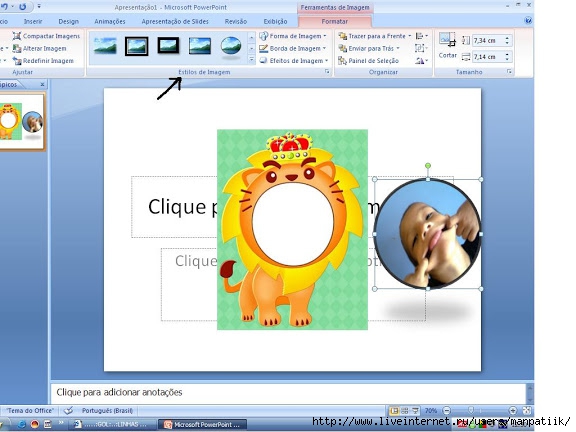Click the Compactar Imagens tool
This screenshot has width=576, height=432.
46,36
